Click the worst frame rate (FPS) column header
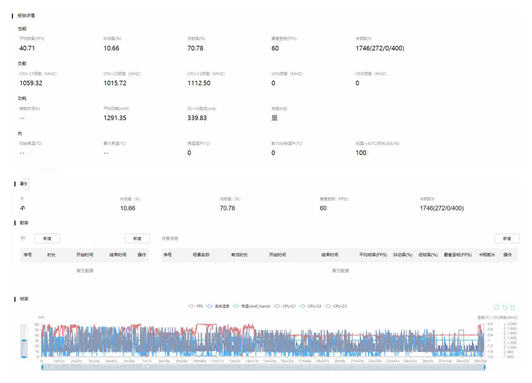The height and width of the screenshot is (383, 532). (x=458, y=254)
